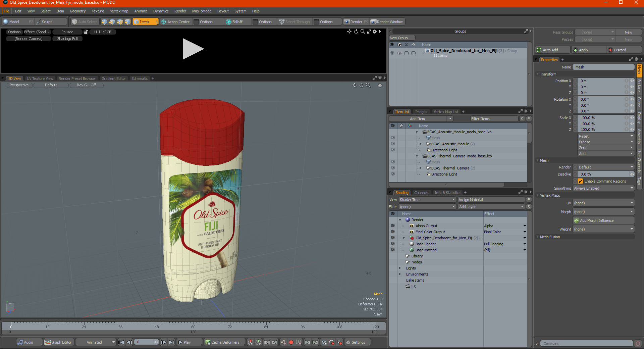Click the 3D viewport rotate icon
This screenshot has height=349, width=644.
click(x=362, y=85)
